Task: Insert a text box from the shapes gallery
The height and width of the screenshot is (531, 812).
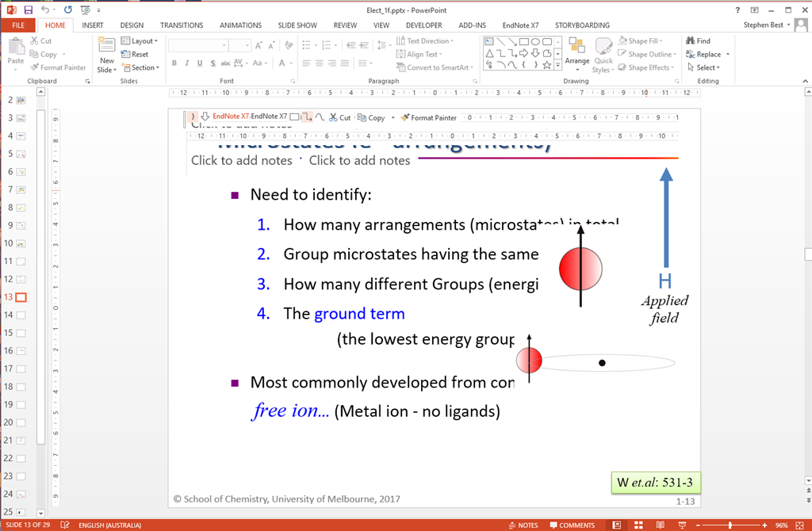Action: coord(489,41)
